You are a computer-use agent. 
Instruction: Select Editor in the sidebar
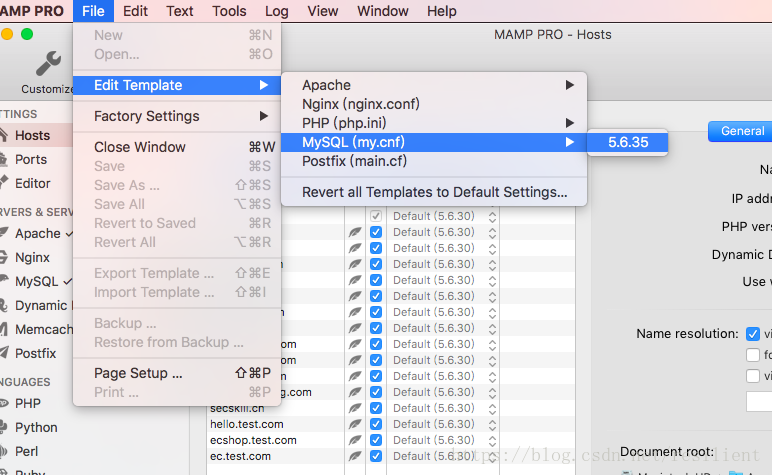[x=32, y=183]
